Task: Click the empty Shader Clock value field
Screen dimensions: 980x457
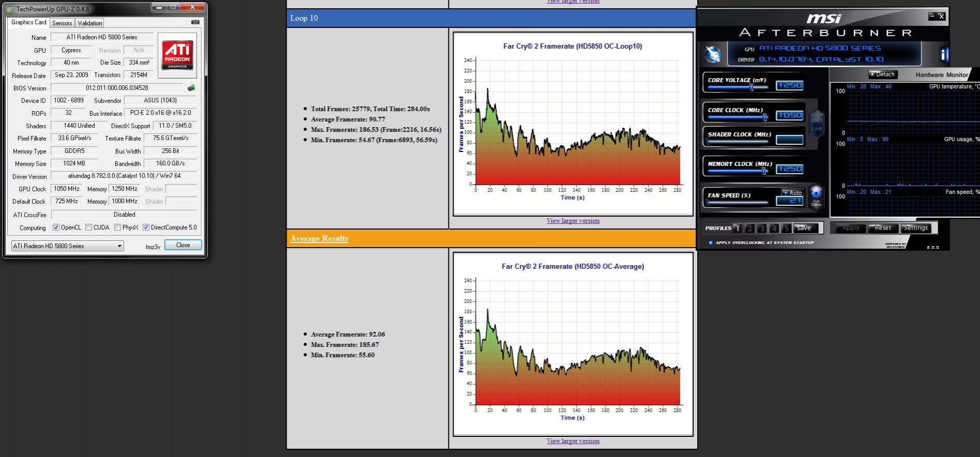Action: [789, 140]
